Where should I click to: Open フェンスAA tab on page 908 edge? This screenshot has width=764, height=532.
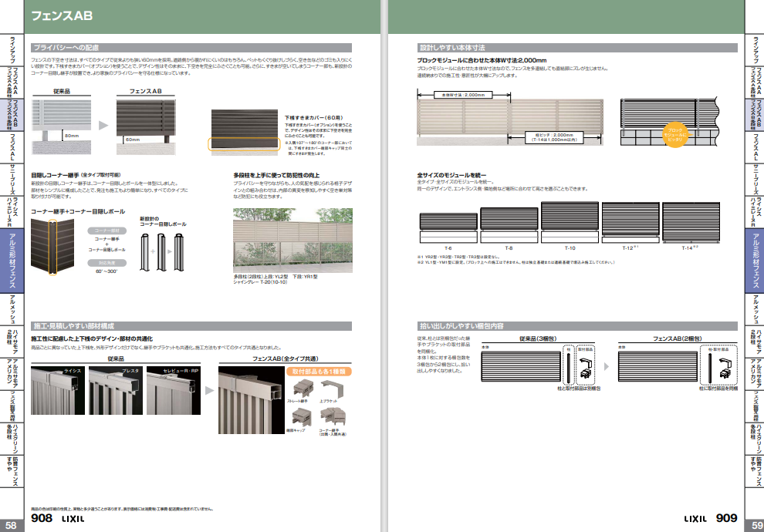(12, 82)
